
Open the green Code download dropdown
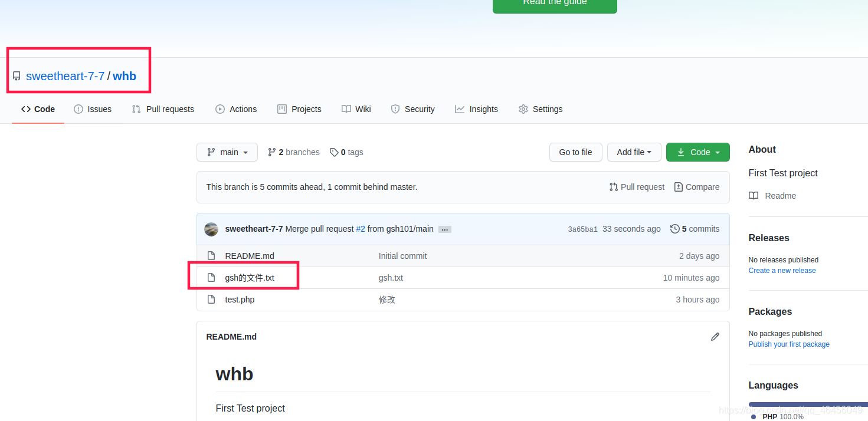tap(698, 152)
